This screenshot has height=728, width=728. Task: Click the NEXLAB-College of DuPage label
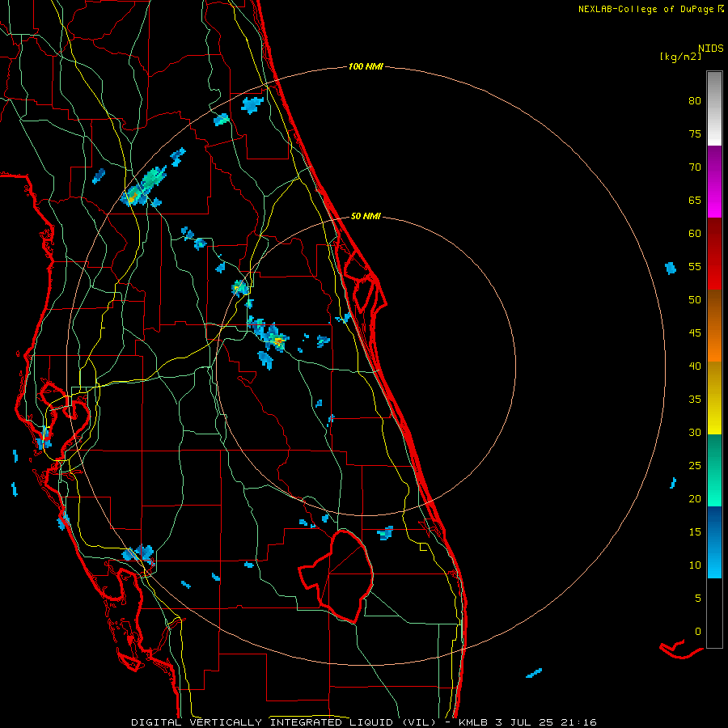point(647,9)
